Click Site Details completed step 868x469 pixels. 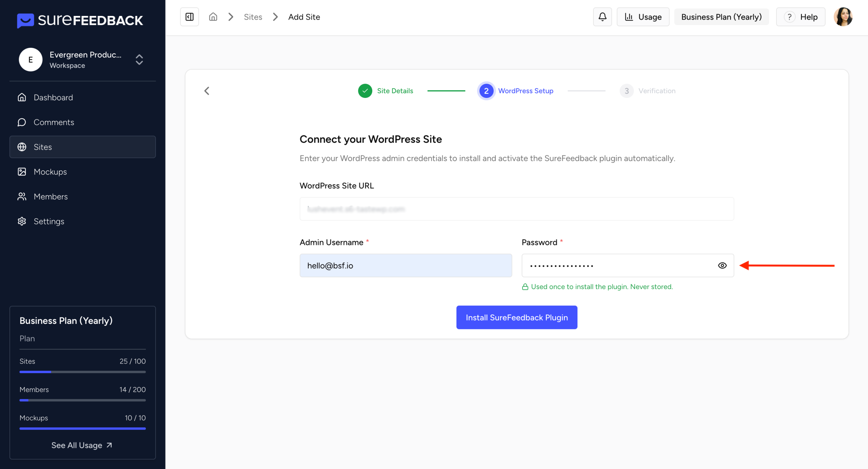[x=386, y=91]
